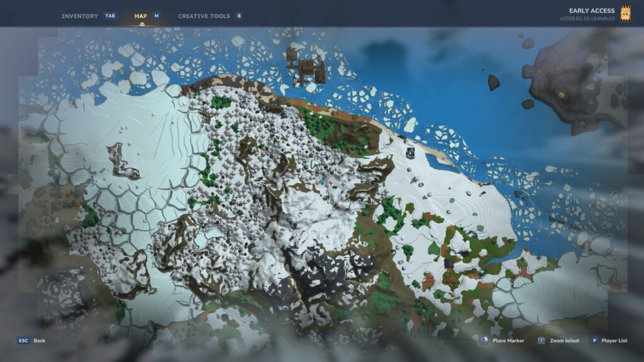Screen dimensions: 644x362
Task: Click the M key badge beside Map
Action: (x=156, y=16)
